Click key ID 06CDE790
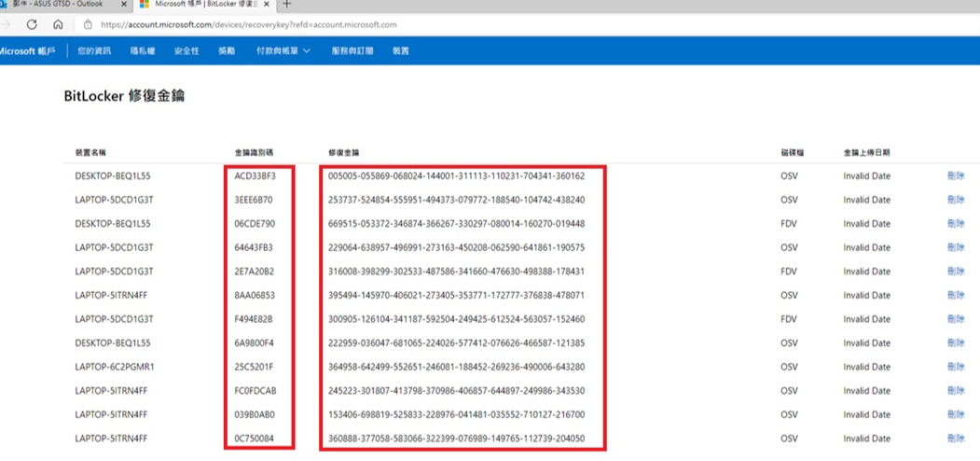Screen dimensions: 980x461 pos(255,224)
